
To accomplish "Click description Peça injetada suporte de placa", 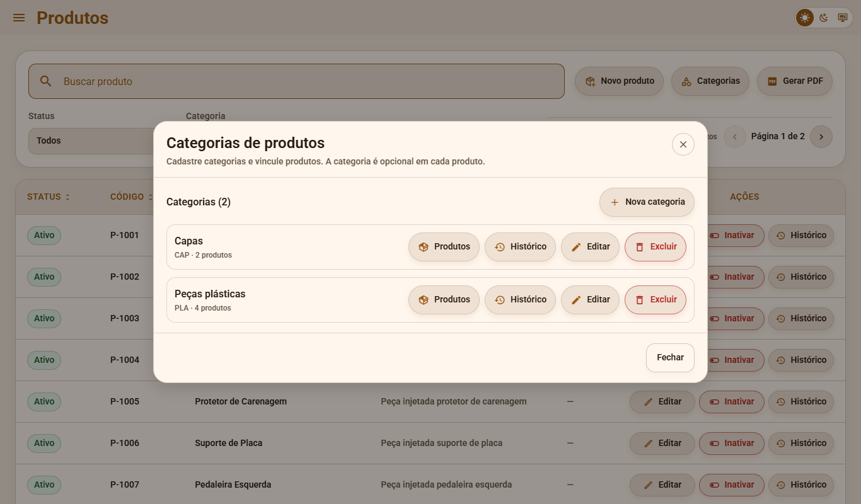I will [442, 444].
